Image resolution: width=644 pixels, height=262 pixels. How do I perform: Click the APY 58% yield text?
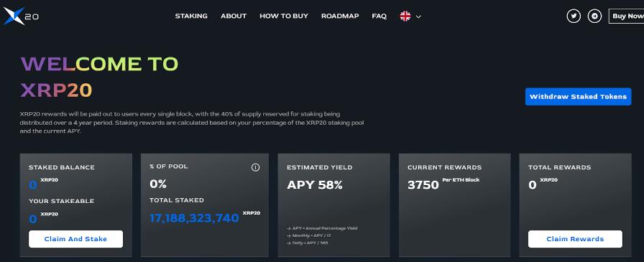315,185
